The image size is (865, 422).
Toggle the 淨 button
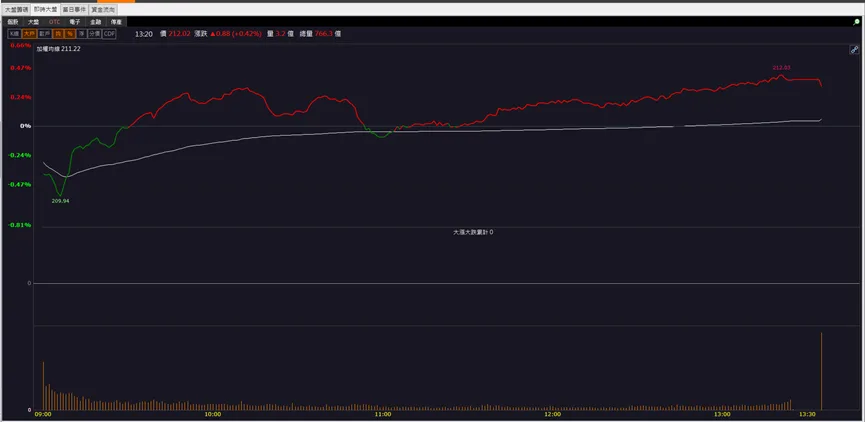[x=82, y=34]
